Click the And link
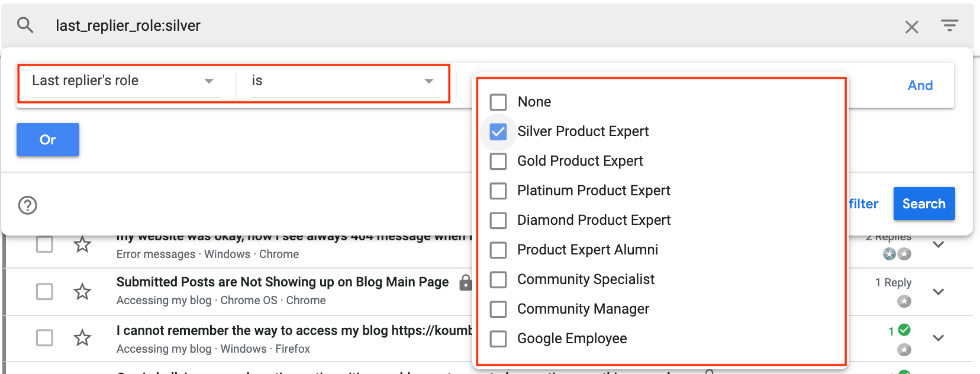The image size is (980, 374). [920, 85]
